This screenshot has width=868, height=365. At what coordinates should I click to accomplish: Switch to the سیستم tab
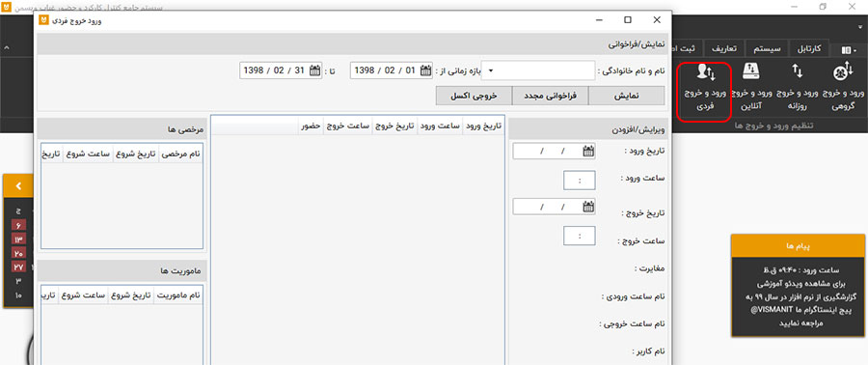pyautogui.click(x=768, y=48)
